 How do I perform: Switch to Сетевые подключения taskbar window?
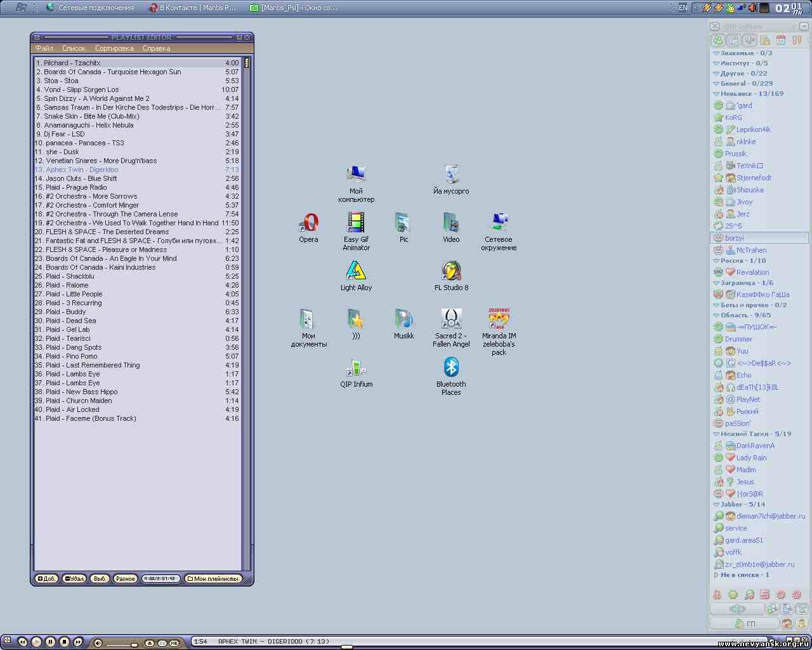[x=89, y=8]
